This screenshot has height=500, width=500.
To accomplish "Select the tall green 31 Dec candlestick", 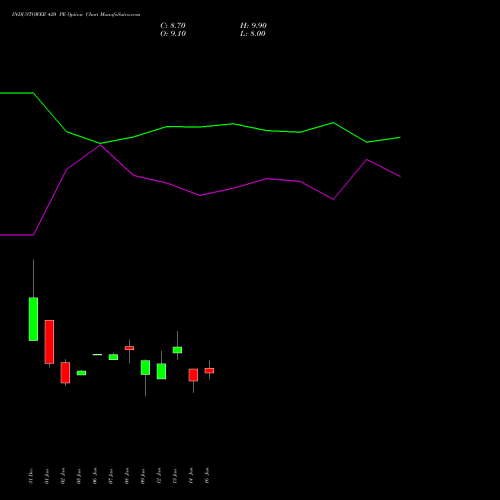I will click(x=33, y=319).
